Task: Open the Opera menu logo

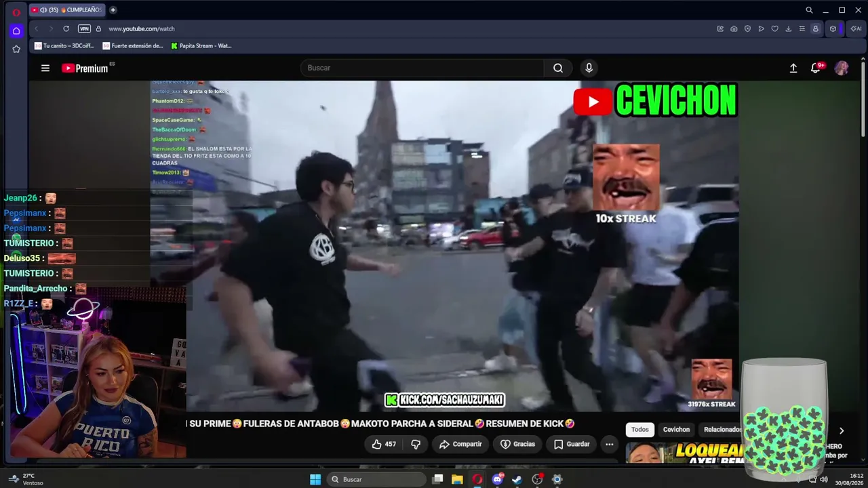Action: 16,12
